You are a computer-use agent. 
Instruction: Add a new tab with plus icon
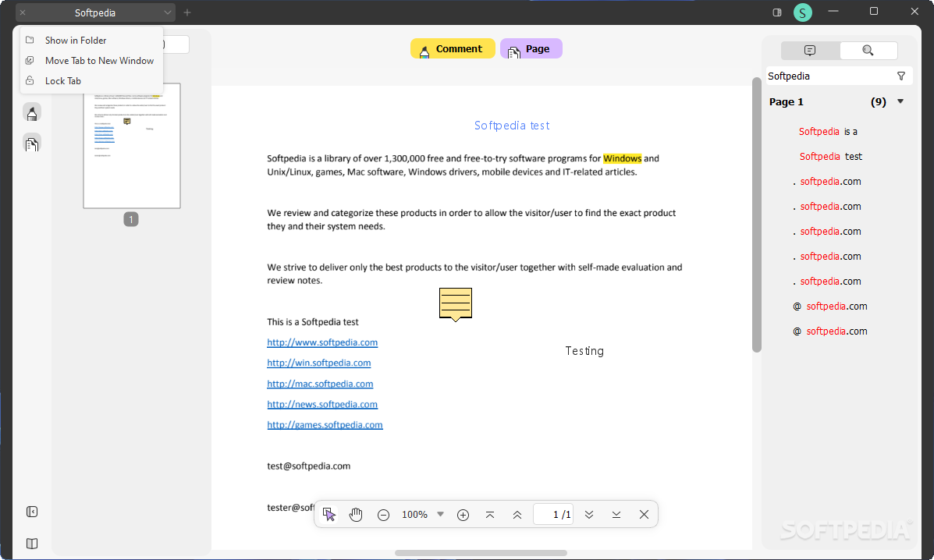(x=187, y=12)
